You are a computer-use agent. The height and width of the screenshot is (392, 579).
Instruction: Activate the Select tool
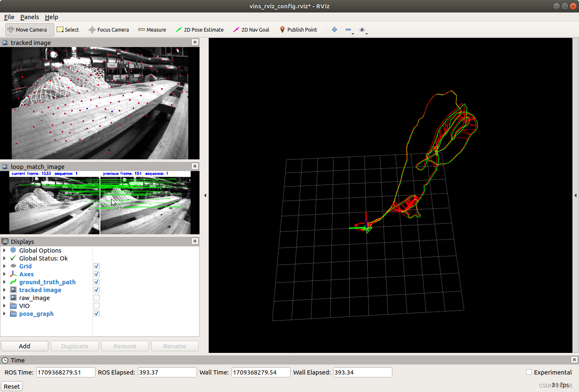[68, 30]
